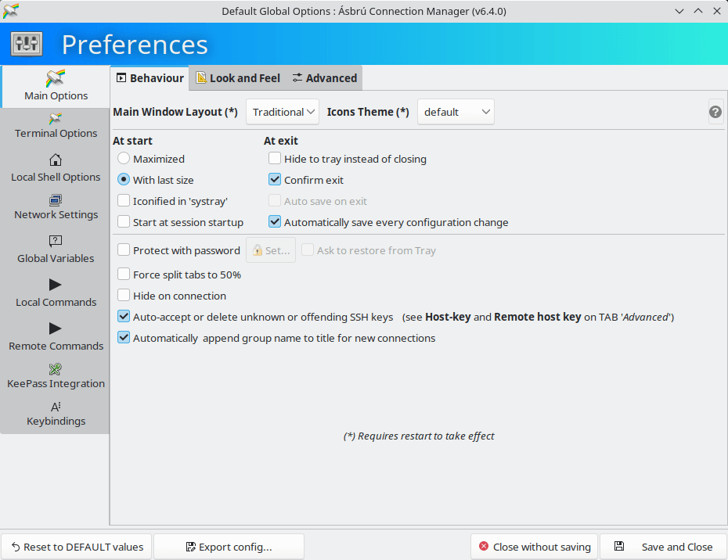This screenshot has height=560, width=728.
Task: Switch to the Look and Feel tab
Action: [x=238, y=78]
